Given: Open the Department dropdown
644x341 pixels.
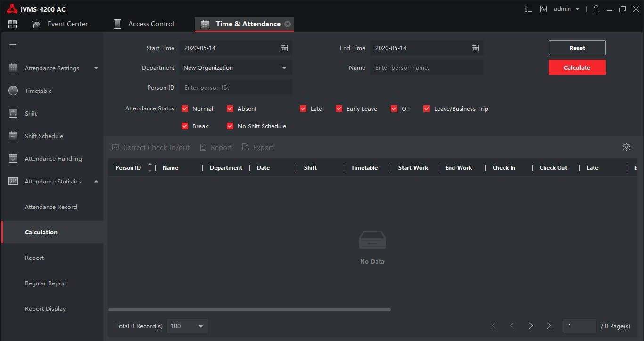Looking at the screenshot, I should coord(235,68).
